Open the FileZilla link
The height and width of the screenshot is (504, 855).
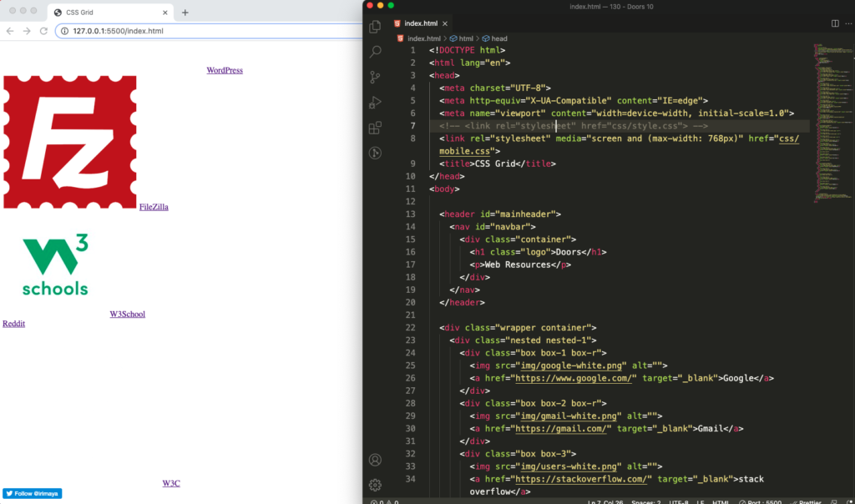pyautogui.click(x=154, y=207)
